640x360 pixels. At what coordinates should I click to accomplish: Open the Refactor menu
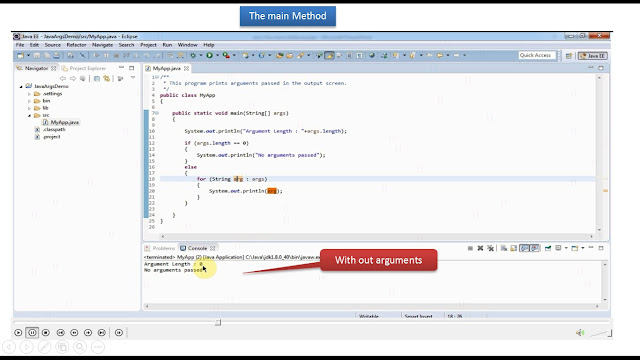(x=76, y=45)
